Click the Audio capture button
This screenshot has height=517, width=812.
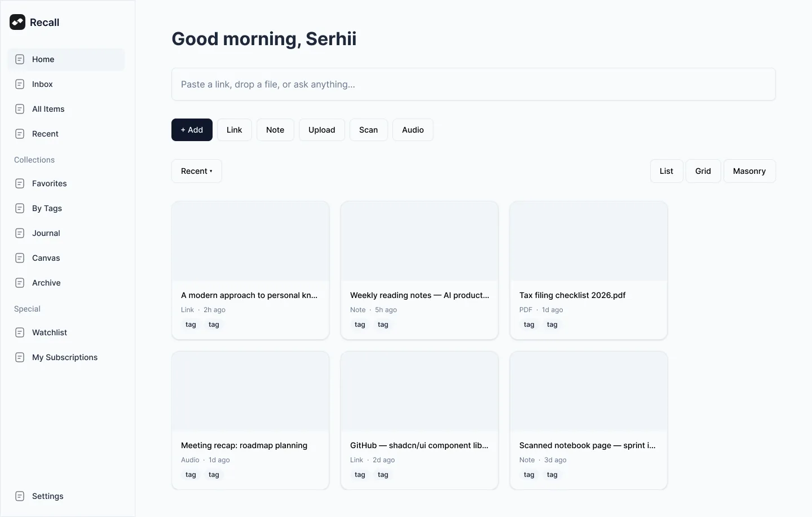(413, 130)
